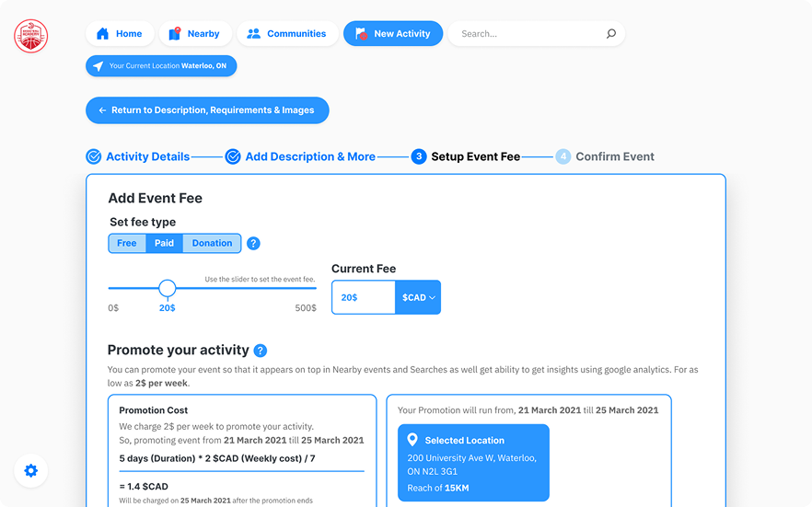Click the location pin in Selected Location
Image resolution: width=812 pixels, height=507 pixels.
412,440
